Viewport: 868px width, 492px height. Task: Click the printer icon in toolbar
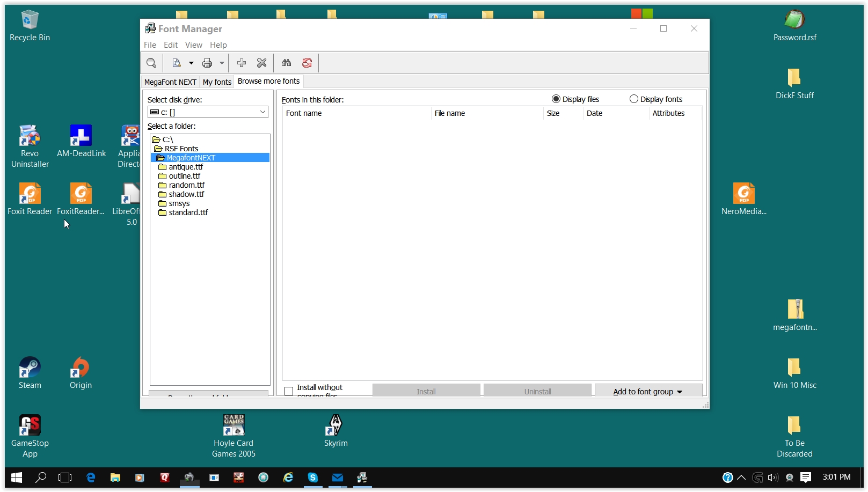click(207, 63)
